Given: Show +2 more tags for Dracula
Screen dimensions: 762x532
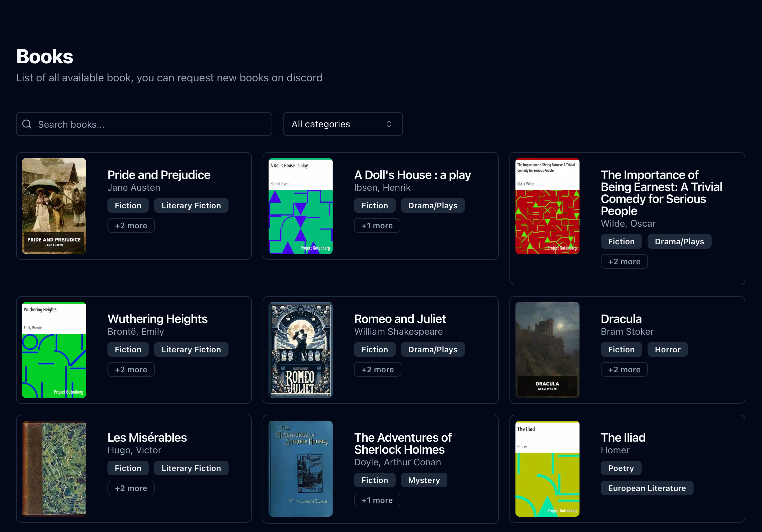Looking at the screenshot, I should pyautogui.click(x=624, y=370).
